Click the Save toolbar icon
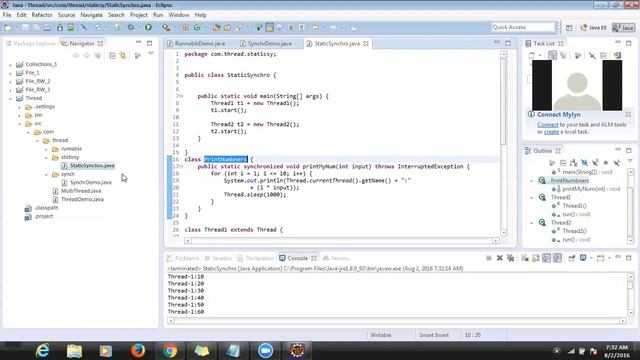The width and height of the screenshot is (640, 360). 25,27
